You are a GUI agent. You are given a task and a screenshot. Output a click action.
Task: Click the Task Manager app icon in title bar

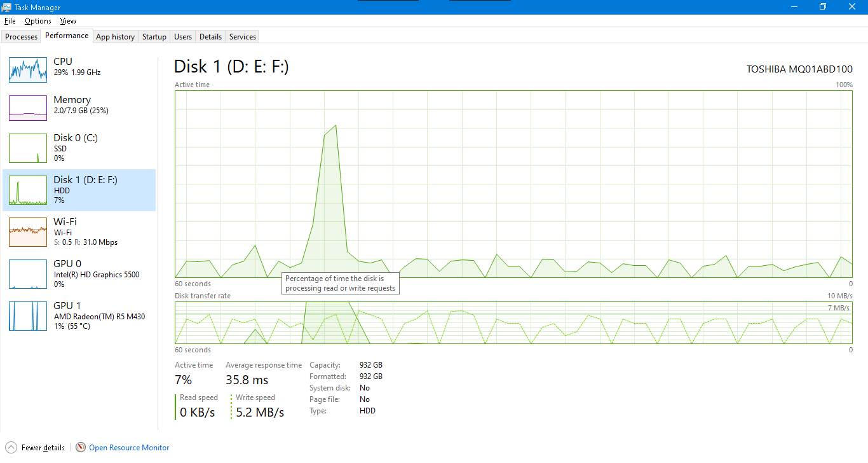click(x=8, y=7)
